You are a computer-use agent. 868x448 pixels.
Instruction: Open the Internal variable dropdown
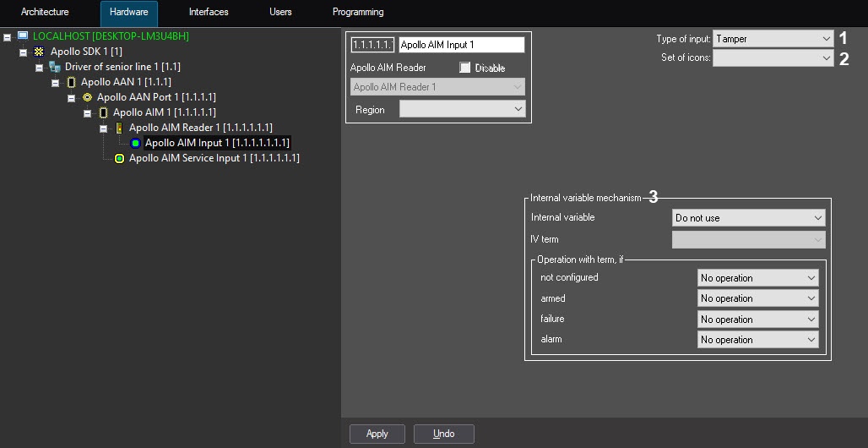(748, 218)
